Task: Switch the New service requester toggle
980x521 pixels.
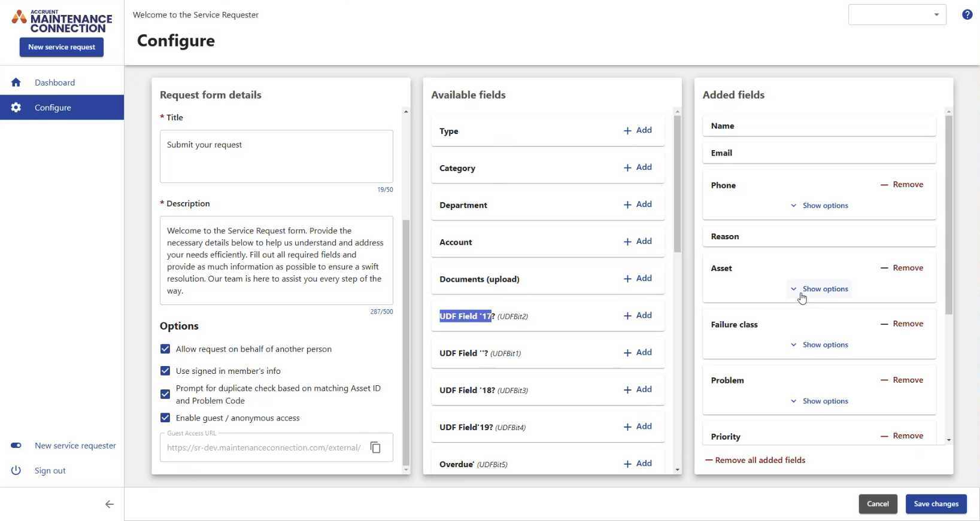Action: pos(16,446)
